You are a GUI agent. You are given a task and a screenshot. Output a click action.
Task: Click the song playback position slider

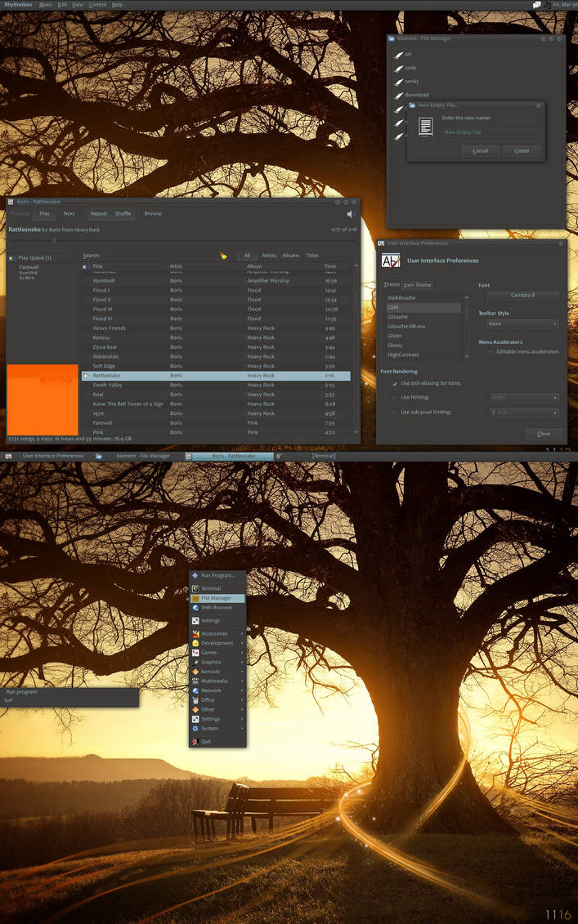point(182,240)
